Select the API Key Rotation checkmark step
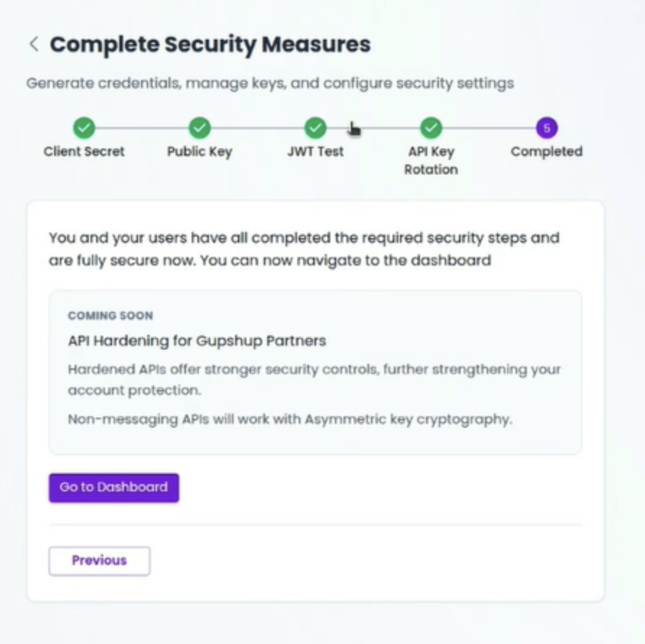Screen dimensions: 645x644 point(431,128)
